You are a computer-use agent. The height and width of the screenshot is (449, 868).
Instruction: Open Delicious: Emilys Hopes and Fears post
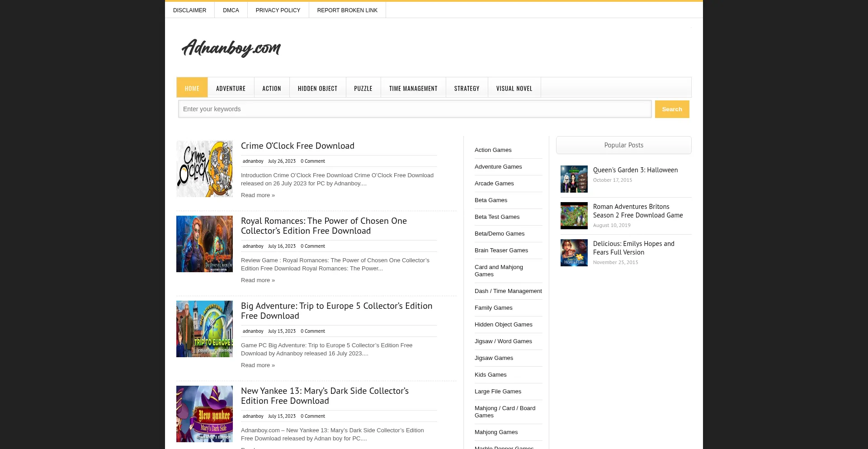pyautogui.click(x=633, y=248)
